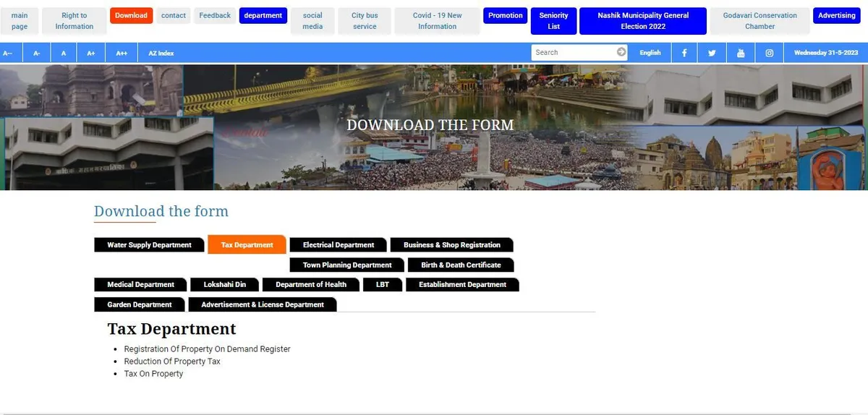Open the Facebook icon link

(684, 53)
